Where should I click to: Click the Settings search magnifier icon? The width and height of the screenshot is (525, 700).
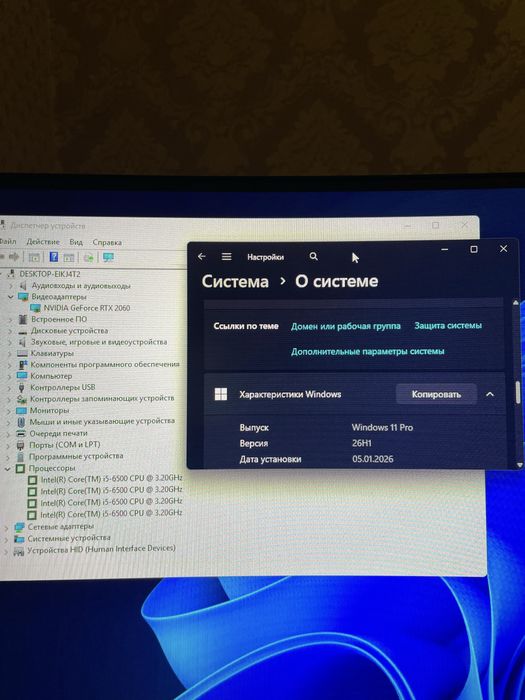[314, 256]
